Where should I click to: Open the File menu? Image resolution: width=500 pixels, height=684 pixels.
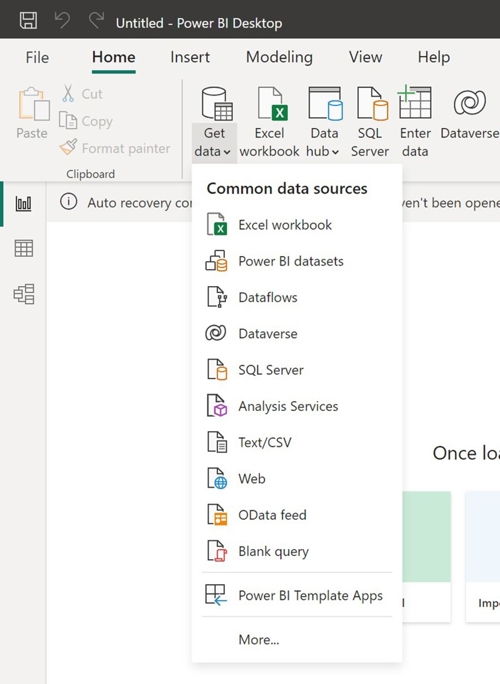37,57
